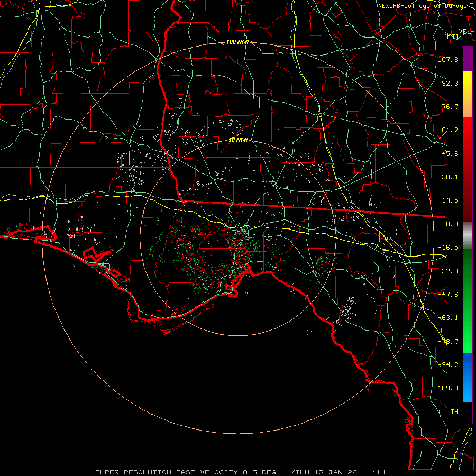This screenshot has height=476, width=476.
Task: Click the -109.8 velocity scale value
Action: [446, 388]
